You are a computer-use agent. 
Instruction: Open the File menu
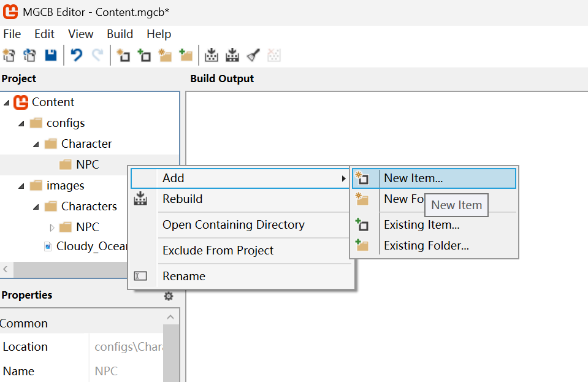[12, 34]
